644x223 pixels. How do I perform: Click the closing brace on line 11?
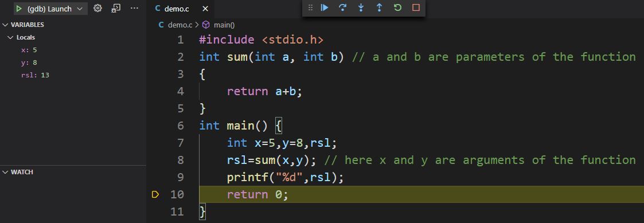coord(202,212)
